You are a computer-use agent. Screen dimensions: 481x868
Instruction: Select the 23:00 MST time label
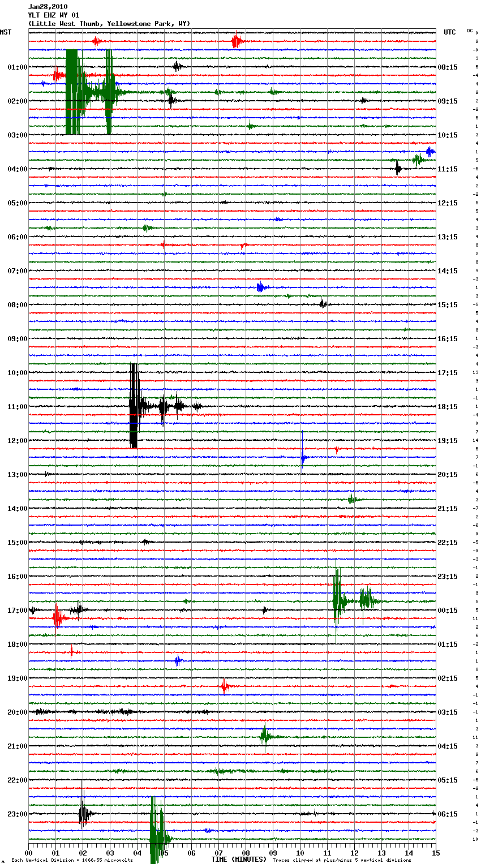tap(18, 814)
